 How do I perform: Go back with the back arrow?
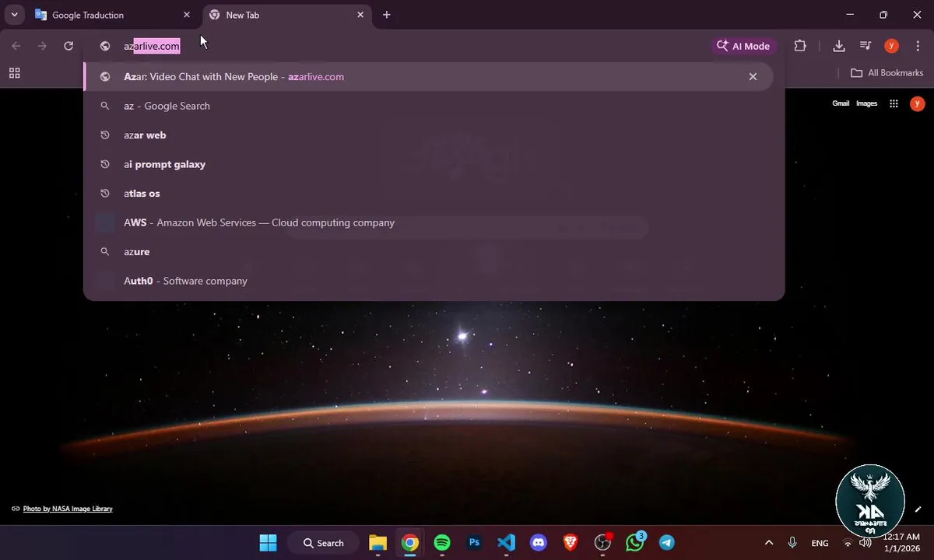tap(16, 46)
